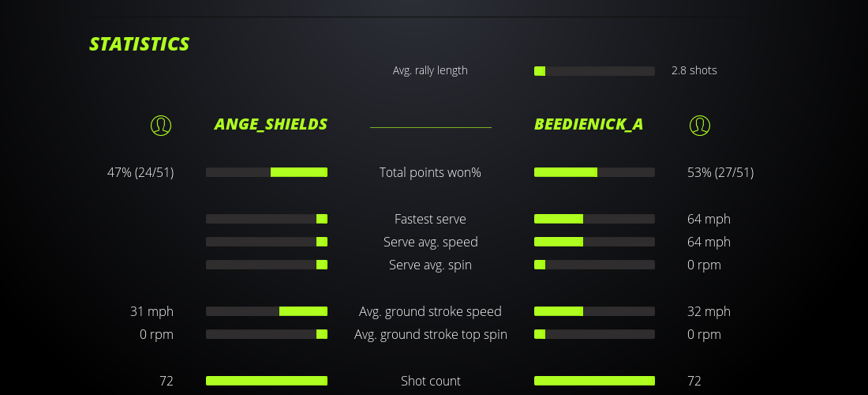Click BEEDIENICK_A's ground stroke top spin bar
The image size is (868, 395).
point(594,334)
